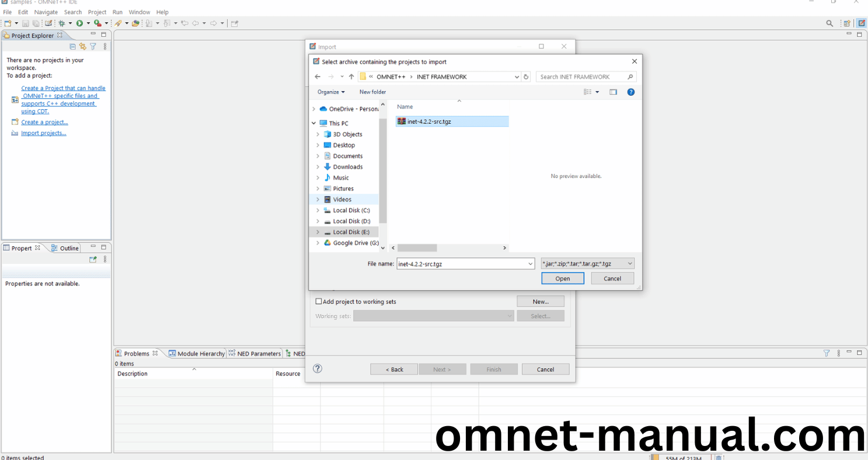
Task: Select the Run button on the toolbar
Action: click(81, 23)
